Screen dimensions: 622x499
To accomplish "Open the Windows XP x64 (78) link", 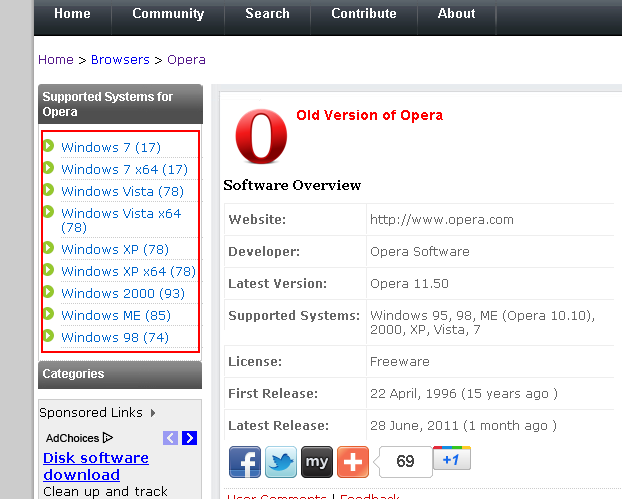I will coord(129,272).
